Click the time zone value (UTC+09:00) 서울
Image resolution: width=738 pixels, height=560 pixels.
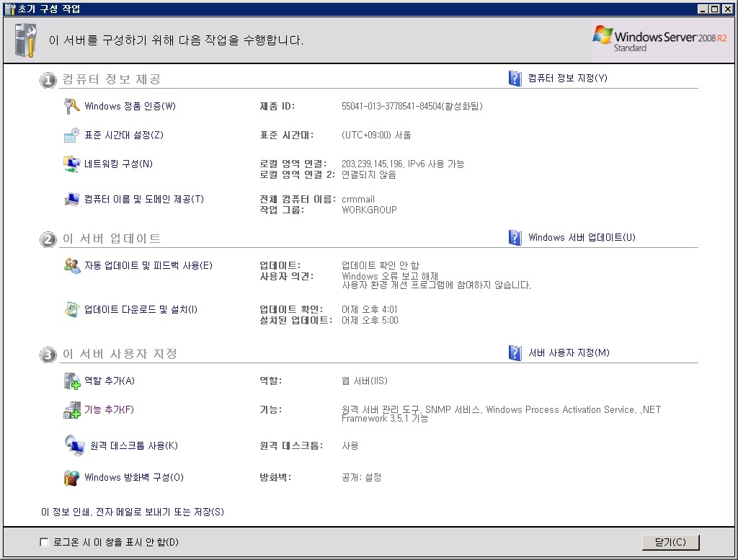click(x=376, y=135)
